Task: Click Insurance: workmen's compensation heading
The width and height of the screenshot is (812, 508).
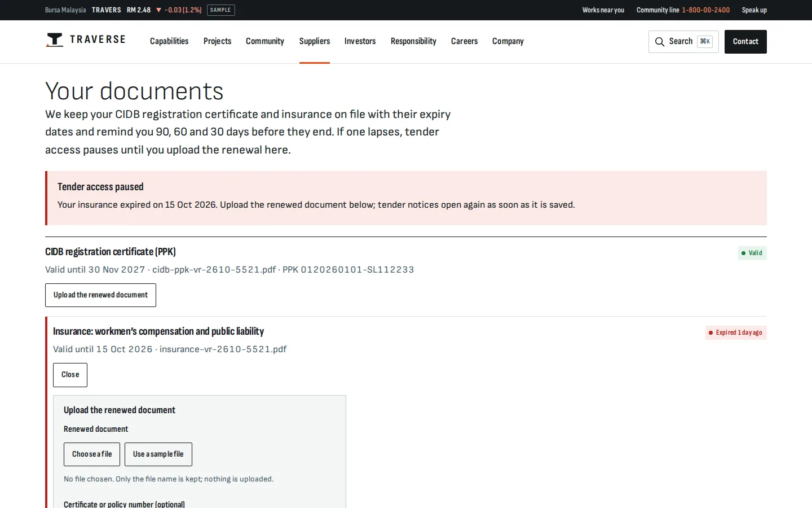Action: [158, 331]
